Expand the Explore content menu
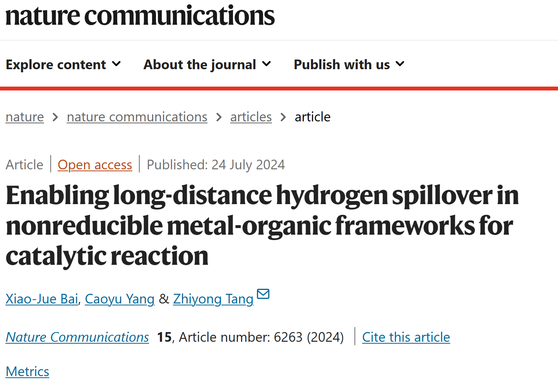This screenshot has width=558, height=392. click(x=63, y=65)
